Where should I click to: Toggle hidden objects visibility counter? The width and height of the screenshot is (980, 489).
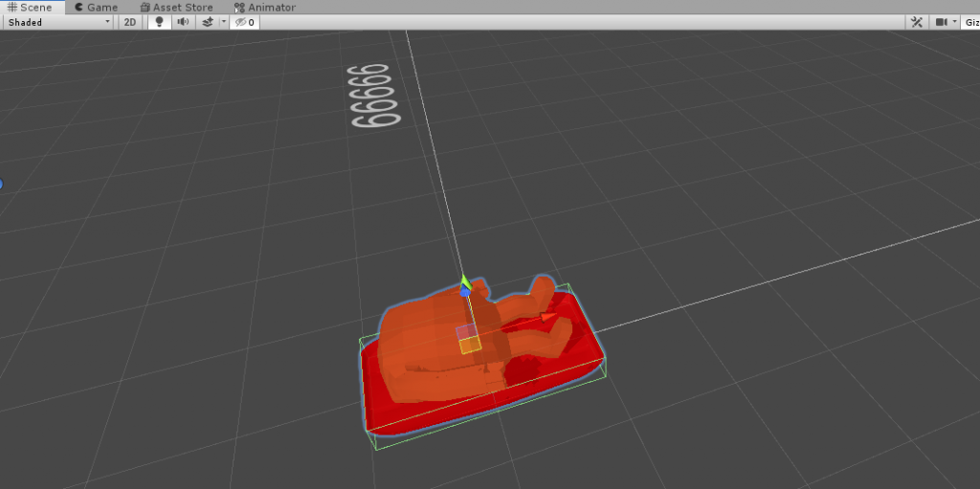pos(245,22)
